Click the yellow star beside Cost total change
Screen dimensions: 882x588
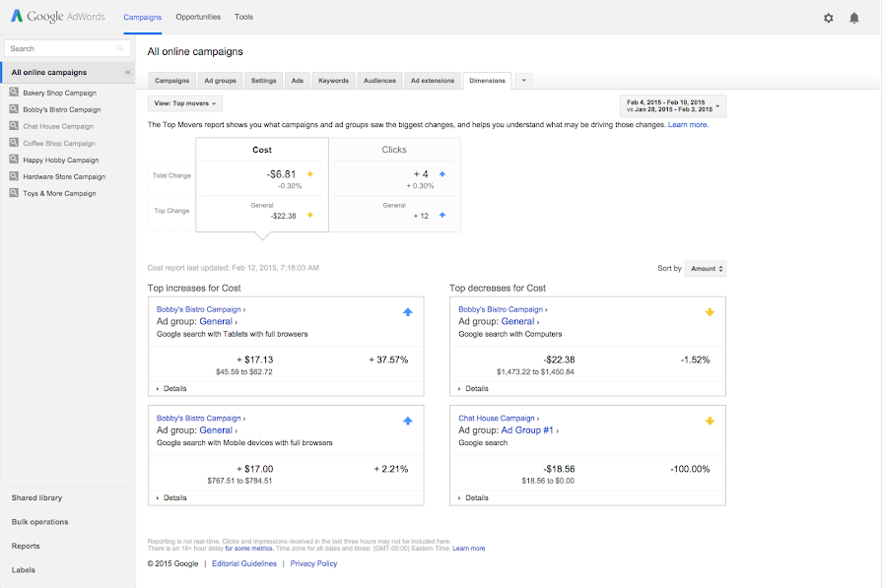[309, 173]
